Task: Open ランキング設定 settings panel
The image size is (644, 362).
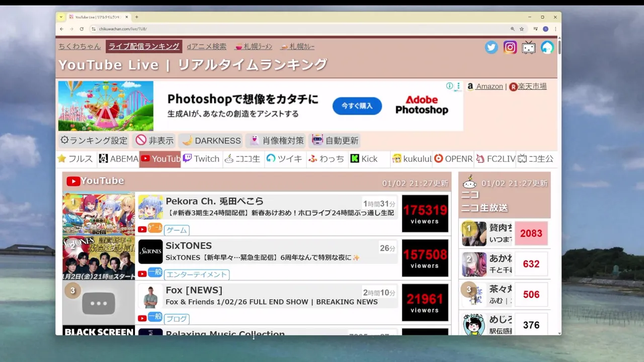Action: (94, 140)
